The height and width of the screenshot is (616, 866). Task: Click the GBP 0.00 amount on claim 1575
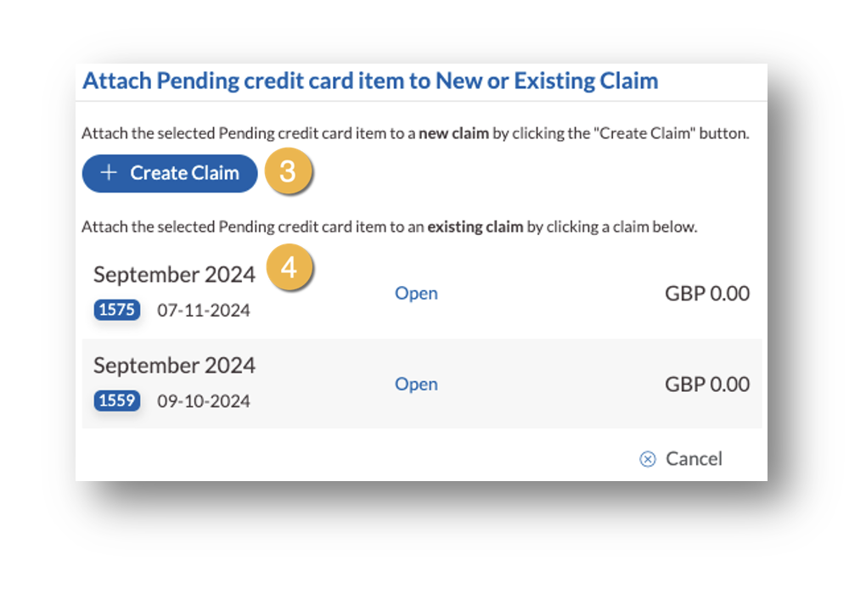tap(706, 293)
